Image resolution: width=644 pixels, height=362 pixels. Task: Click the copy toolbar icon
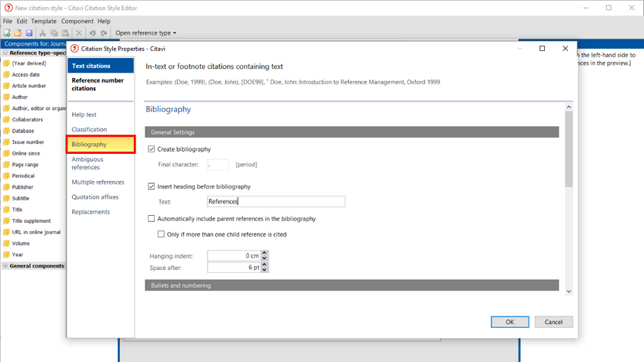point(54,32)
